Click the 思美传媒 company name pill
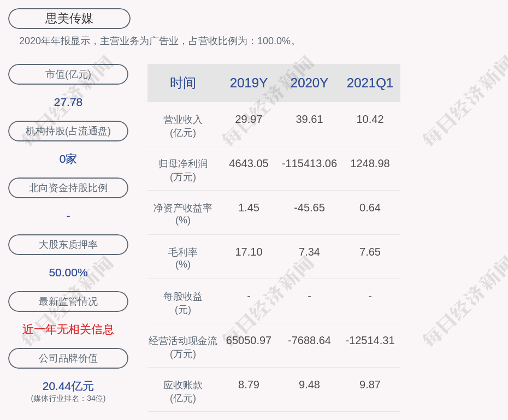 tap(69, 19)
